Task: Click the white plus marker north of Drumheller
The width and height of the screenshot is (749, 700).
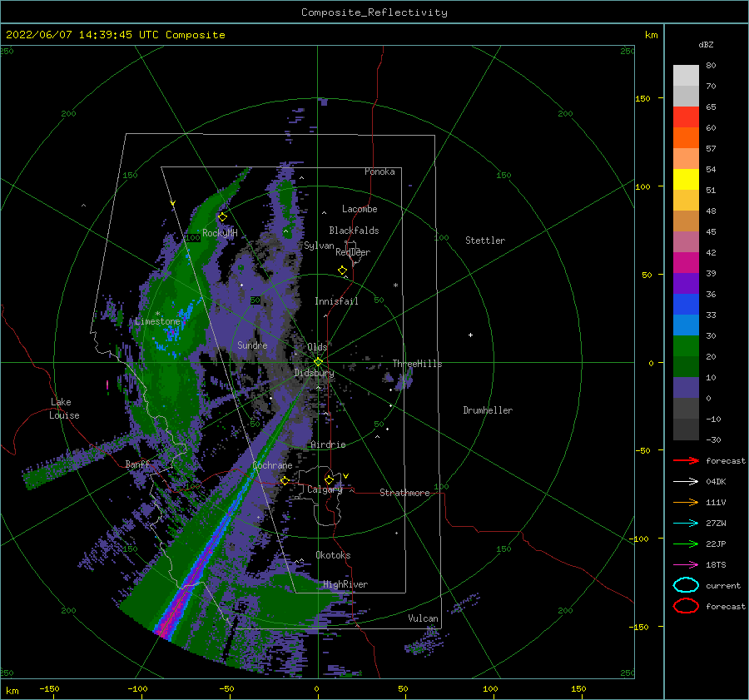Action: (x=470, y=335)
